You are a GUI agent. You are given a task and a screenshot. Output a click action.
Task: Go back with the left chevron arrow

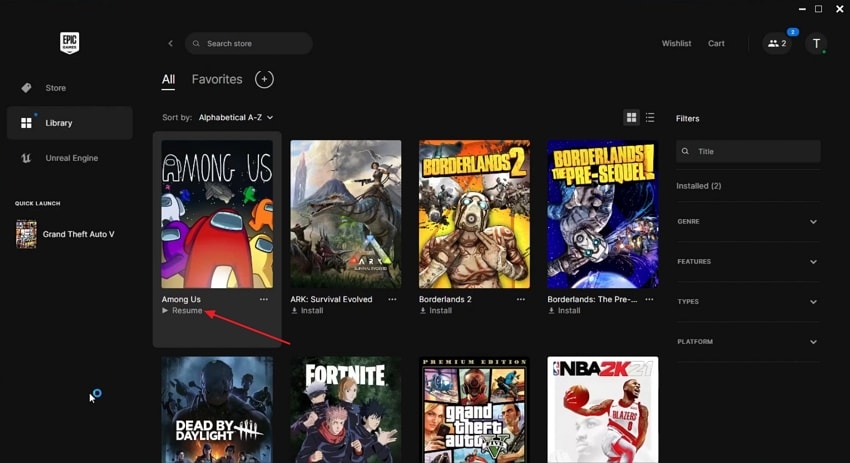point(170,43)
